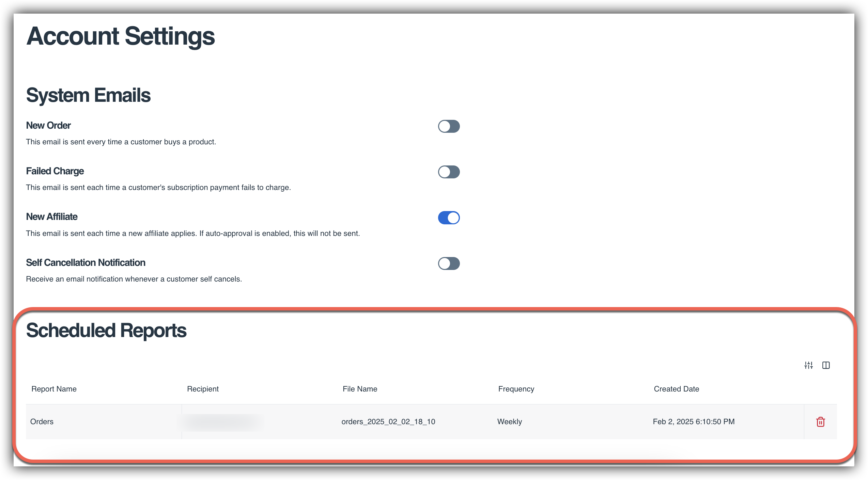Click the Created Date column header
The image size is (868, 480).
676,389
